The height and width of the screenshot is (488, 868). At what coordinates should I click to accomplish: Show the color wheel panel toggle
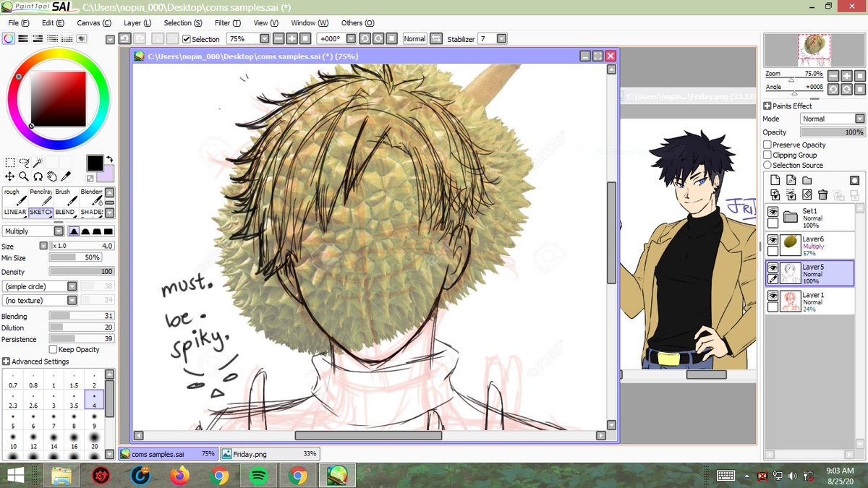coord(8,38)
